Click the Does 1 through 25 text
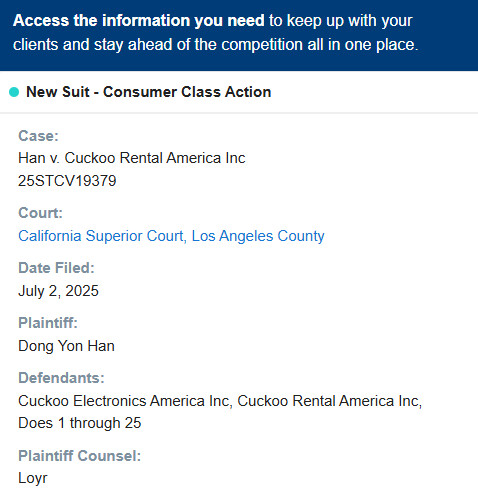This screenshot has width=478, height=491. pyautogui.click(x=80, y=423)
